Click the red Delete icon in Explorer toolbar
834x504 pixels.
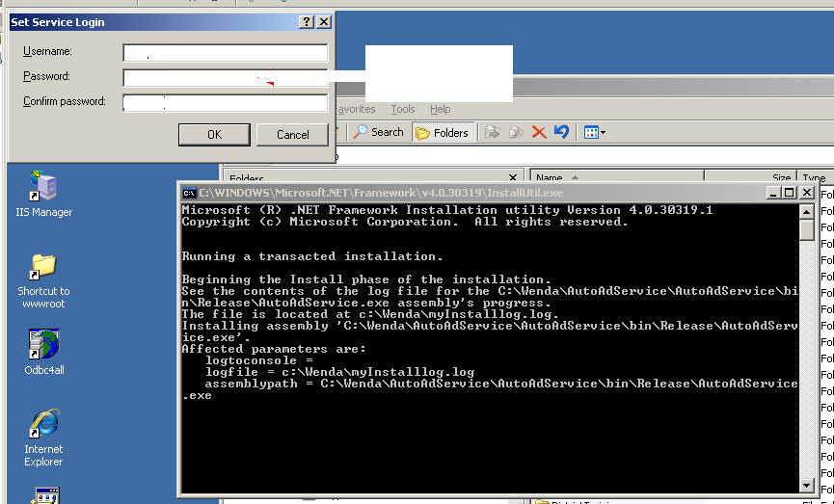539,132
